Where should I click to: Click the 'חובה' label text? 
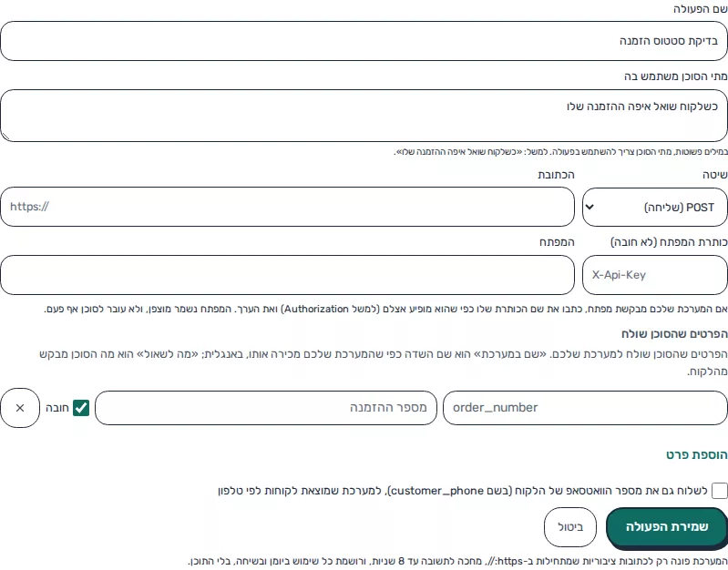coord(57,408)
